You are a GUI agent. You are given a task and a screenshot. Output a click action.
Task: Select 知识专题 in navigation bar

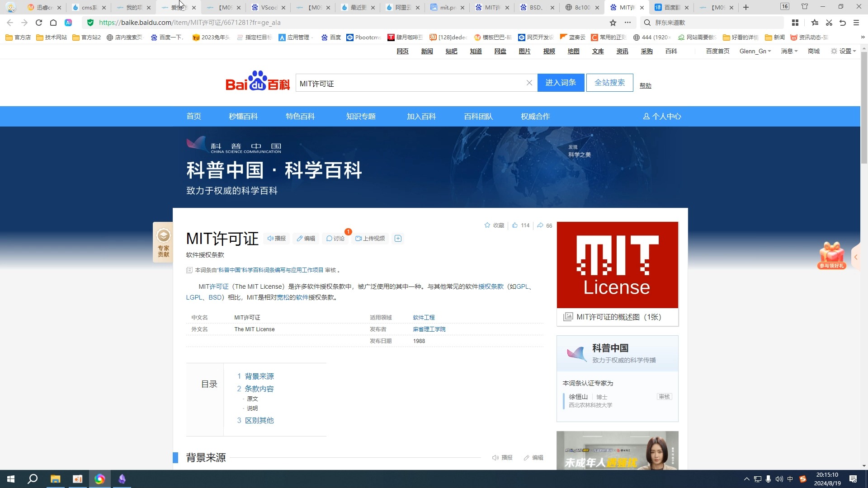click(361, 116)
